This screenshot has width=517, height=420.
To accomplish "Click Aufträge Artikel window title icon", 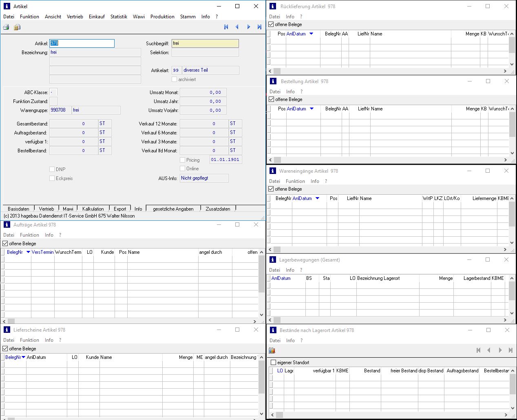I will [x=7, y=224].
